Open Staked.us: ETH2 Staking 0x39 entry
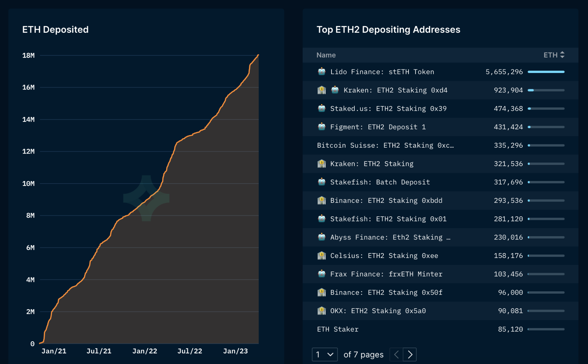The height and width of the screenshot is (364, 588). 388,109
